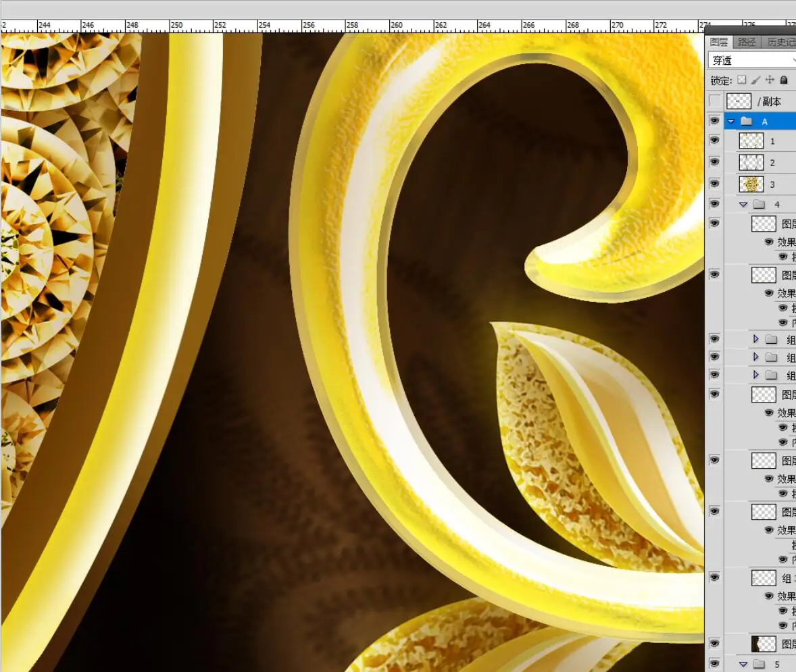Image resolution: width=796 pixels, height=672 pixels.
Task: Click the folder icon of group 4
Action: (759, 204)
